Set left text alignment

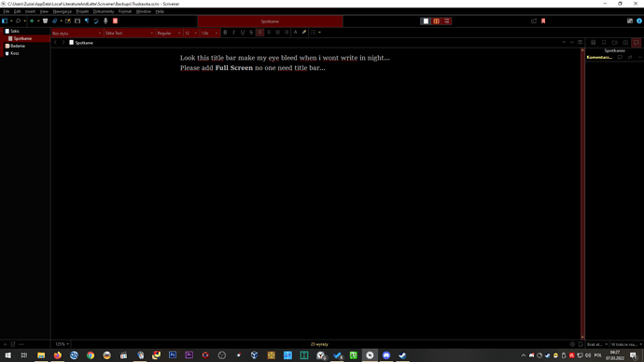[x=260, y=33]
